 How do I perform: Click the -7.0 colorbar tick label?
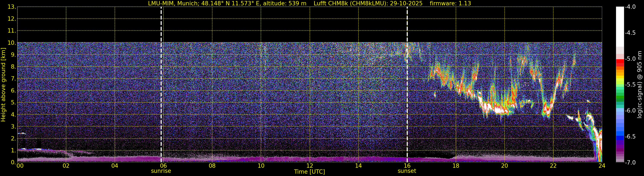point(631,163)
